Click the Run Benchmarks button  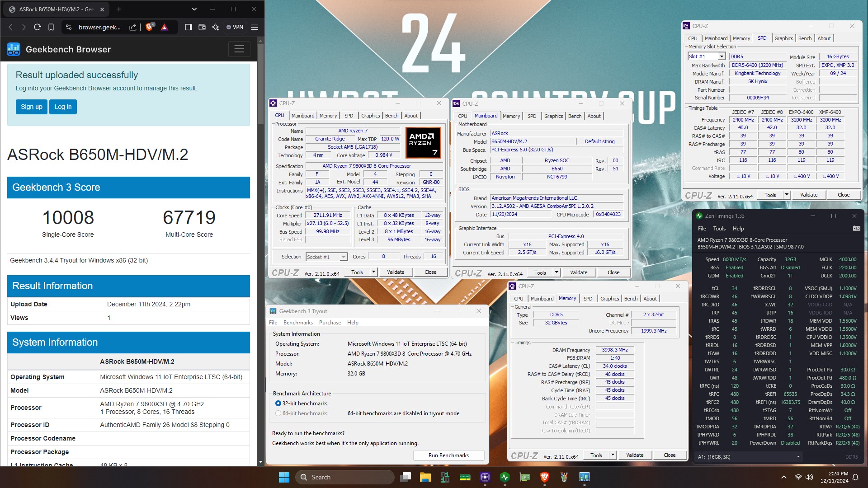coord(448,455)
